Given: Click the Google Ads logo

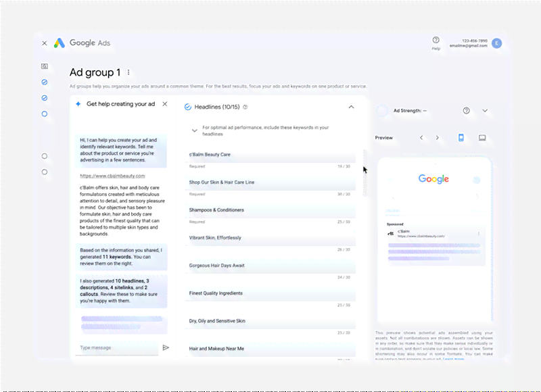Looking at the screenshot, I should [x=60, y=43].
